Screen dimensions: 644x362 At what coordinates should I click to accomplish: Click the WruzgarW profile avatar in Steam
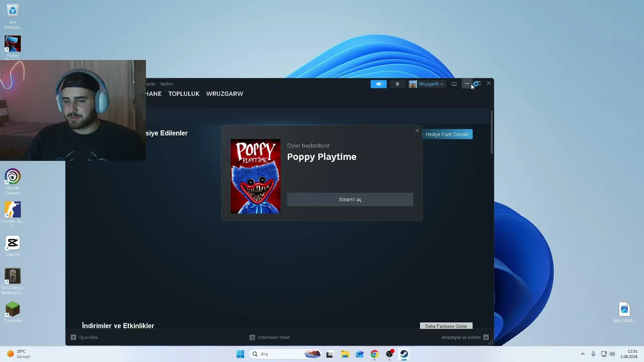(413, 84)
